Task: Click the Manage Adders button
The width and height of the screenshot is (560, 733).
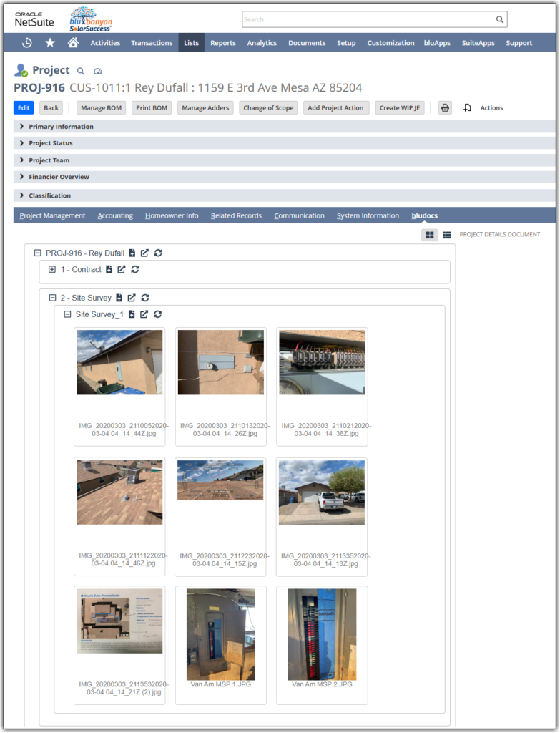Action: click(x=205, y=107)
